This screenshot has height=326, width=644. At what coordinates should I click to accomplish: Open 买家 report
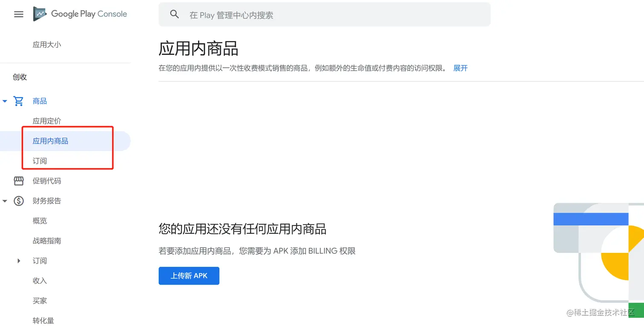tap(40, 301)
